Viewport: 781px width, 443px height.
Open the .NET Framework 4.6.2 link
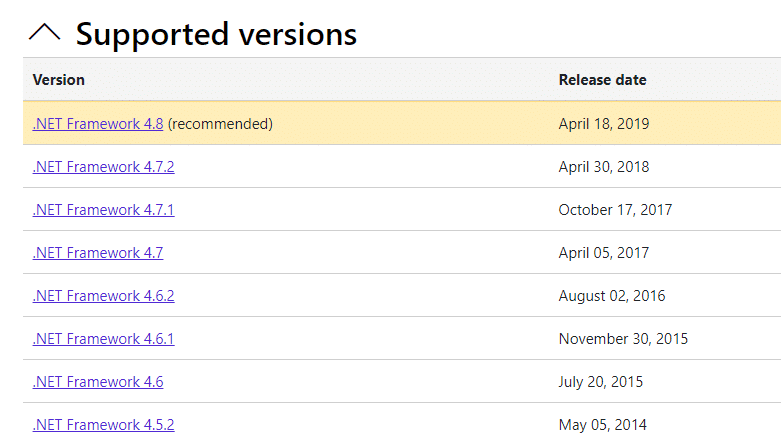coord(103,296)
